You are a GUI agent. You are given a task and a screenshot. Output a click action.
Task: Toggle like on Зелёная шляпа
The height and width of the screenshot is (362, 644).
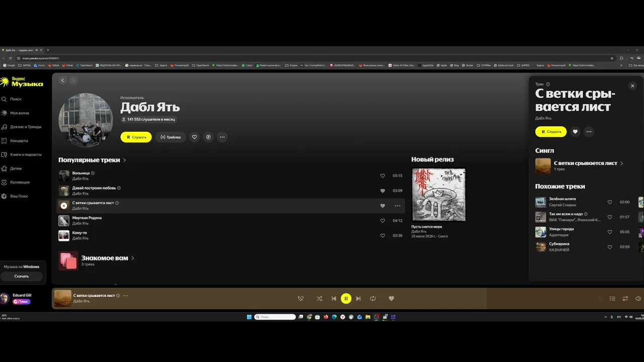(610, 202)
